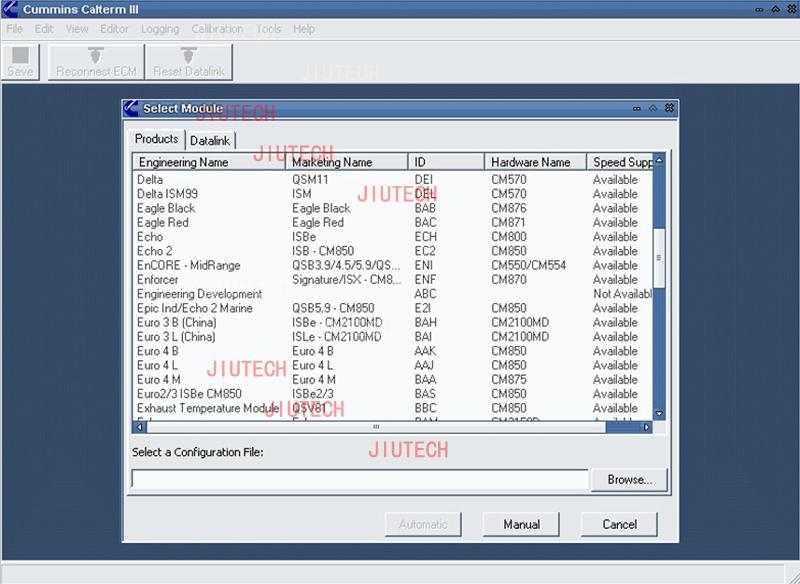The width and height of the screenshot is (800, 584).
Task: Select the Products tab
Action: point(156,139)
